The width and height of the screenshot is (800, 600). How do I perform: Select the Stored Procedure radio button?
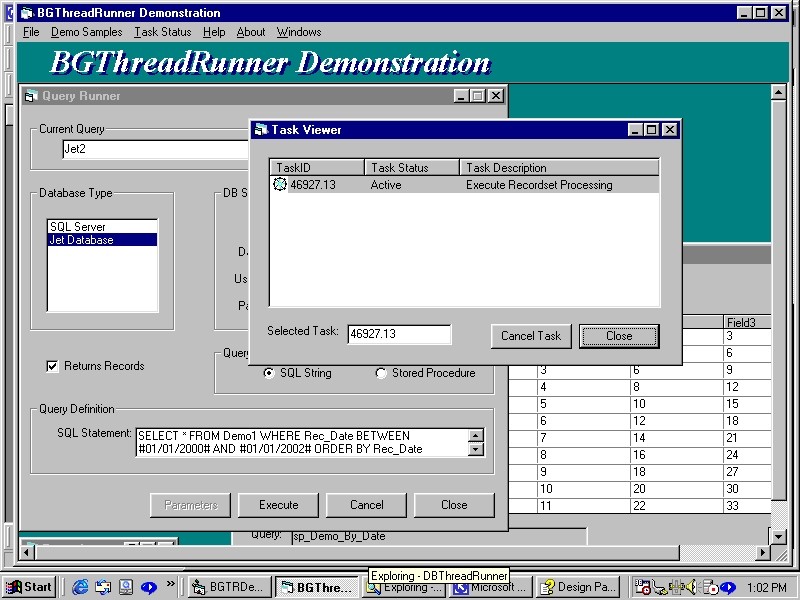click(381, 373)
